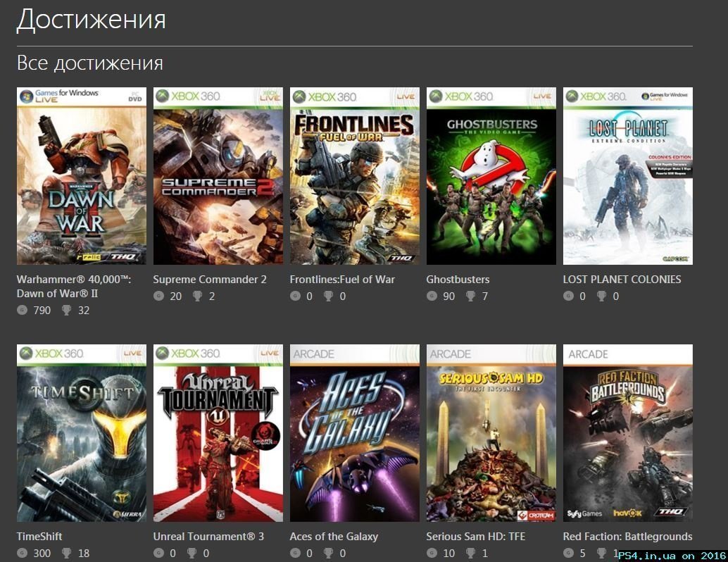Click the trophy icon under Ghostbusters
This screenshot has height=562, width=728.
(470, 296)
